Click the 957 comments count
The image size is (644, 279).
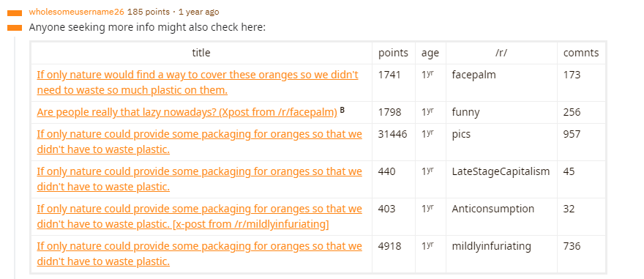(572, 134)
